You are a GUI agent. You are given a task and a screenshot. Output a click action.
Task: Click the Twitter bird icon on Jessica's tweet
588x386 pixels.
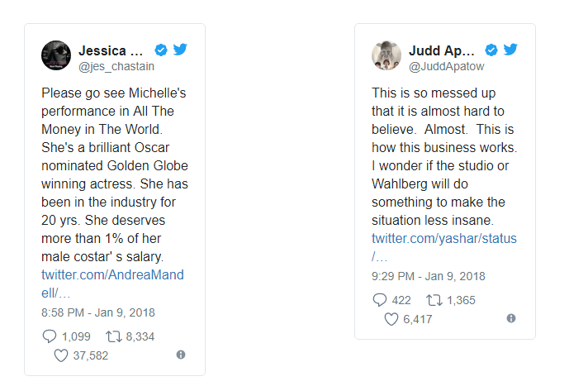(180, 50)
